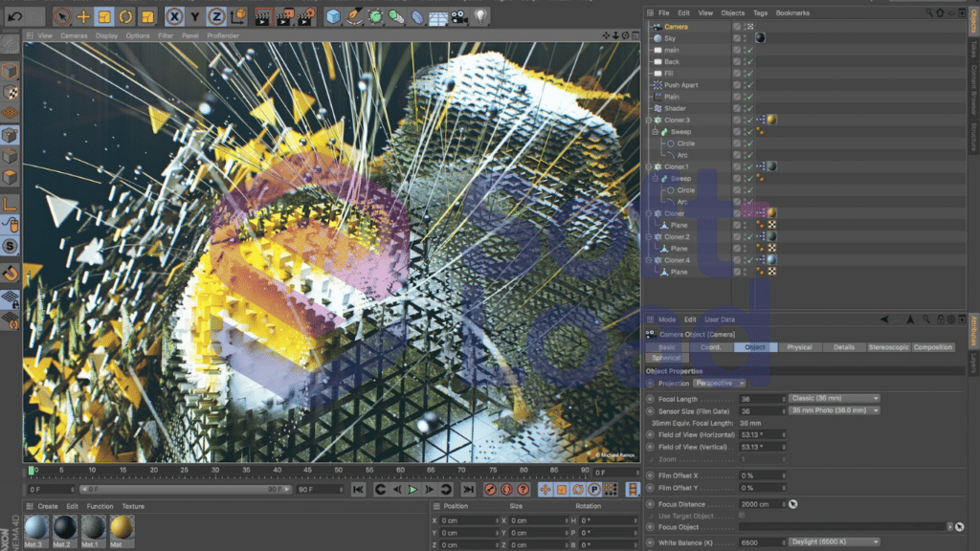The height and width of the screenshot is (551, 980).
Task: Click Render View clapperboard icon
Action: point(262,17)
